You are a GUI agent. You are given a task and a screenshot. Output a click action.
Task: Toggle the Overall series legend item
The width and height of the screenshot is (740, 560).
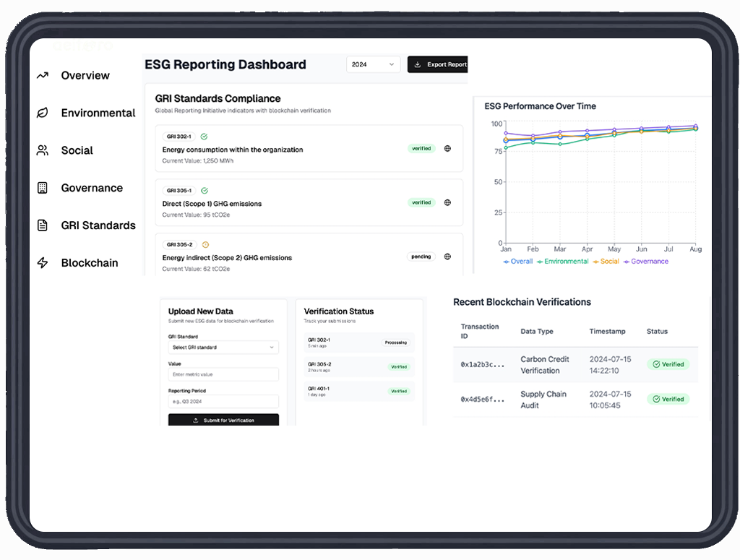(x=518, y=262)
